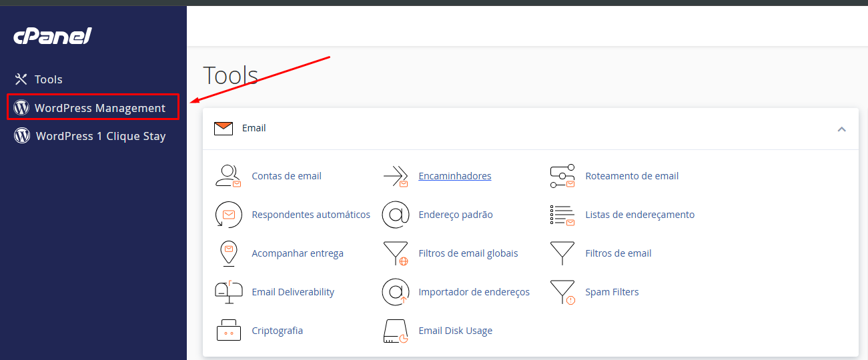Collapse the Email section chevron
Viewport: 868px width, 360px height.
[x=841, y=129]
